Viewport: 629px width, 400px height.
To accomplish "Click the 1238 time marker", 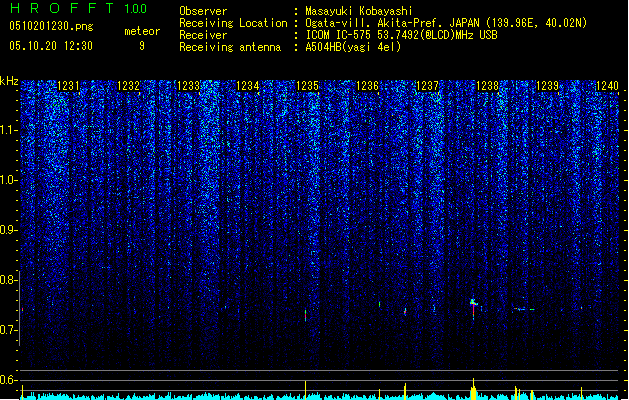I will [x=487, y=86].
